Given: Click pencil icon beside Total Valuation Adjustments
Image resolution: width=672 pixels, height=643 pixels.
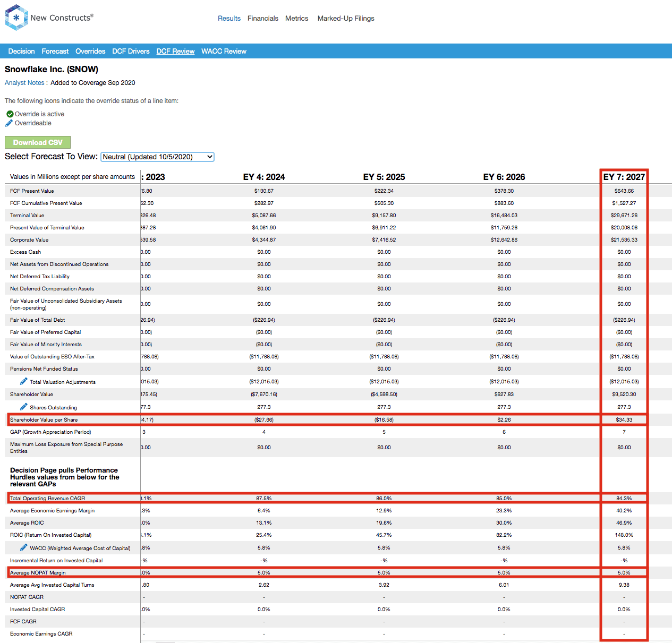Looking at the screenshot, I should pyautogui.click(x=23, y=381).
